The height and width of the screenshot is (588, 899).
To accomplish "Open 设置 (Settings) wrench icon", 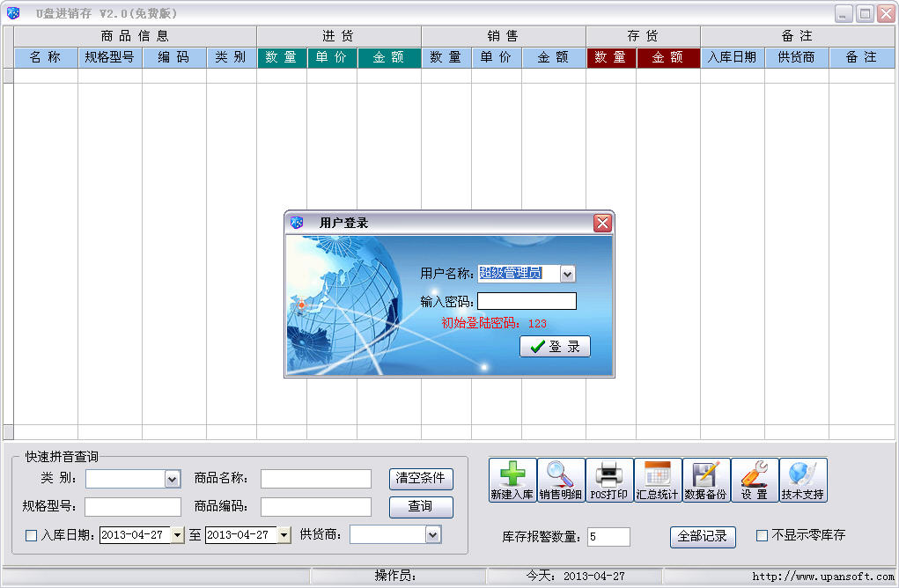I will [754, 480].
